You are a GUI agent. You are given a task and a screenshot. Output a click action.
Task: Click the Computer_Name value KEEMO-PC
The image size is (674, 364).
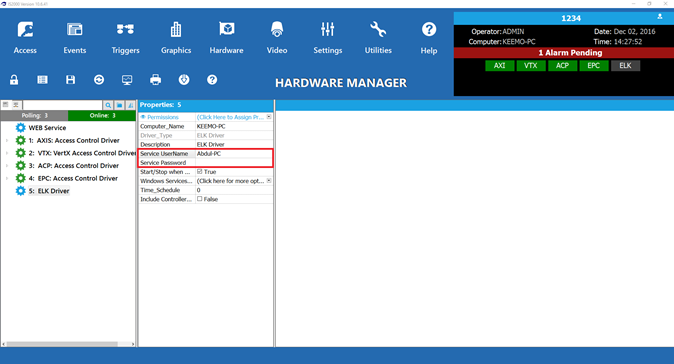[x=234, y=126]
